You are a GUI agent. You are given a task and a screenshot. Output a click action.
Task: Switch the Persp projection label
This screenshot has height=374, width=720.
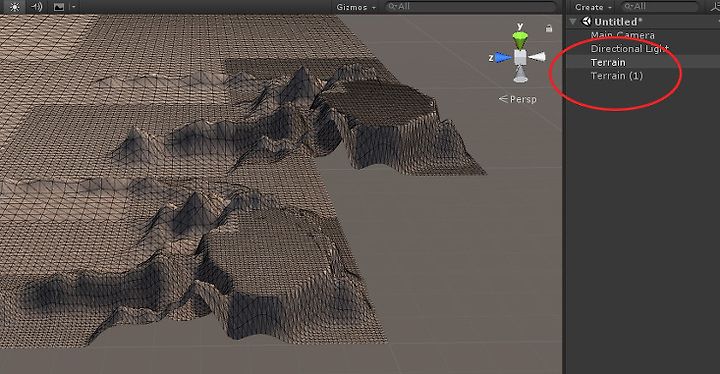click(x=518, y=99)
